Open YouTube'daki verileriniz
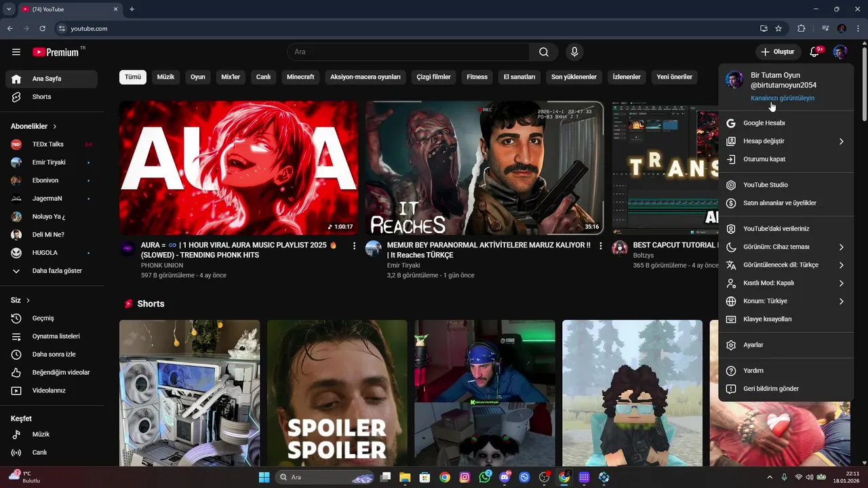Image resolution: width=868 pixels, height=488 pixels. click(x=786, y=229)
